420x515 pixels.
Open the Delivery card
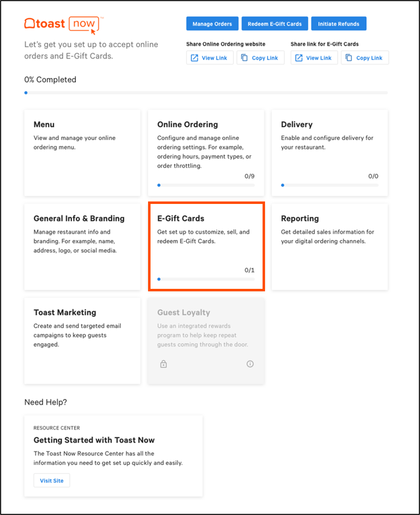(x=330, y=153)
